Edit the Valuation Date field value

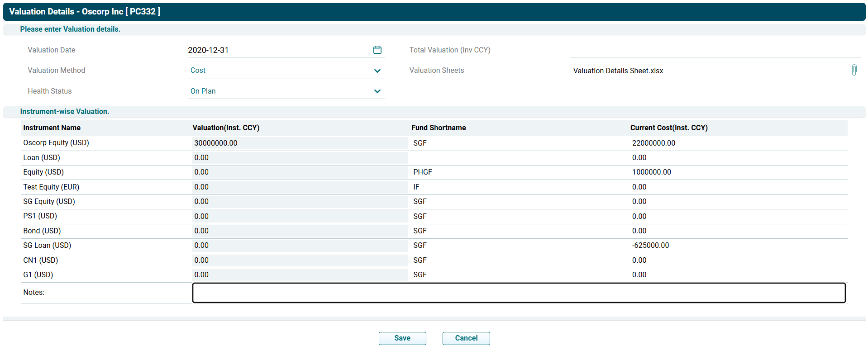coord(276,50)
